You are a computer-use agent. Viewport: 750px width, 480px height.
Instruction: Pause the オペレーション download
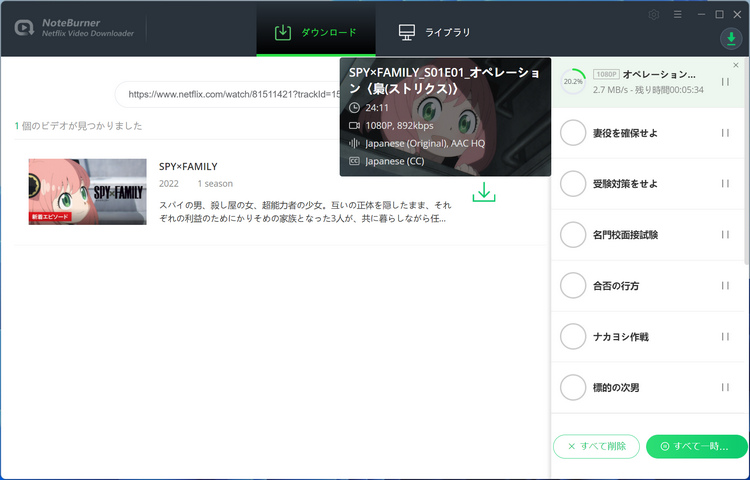725,82
